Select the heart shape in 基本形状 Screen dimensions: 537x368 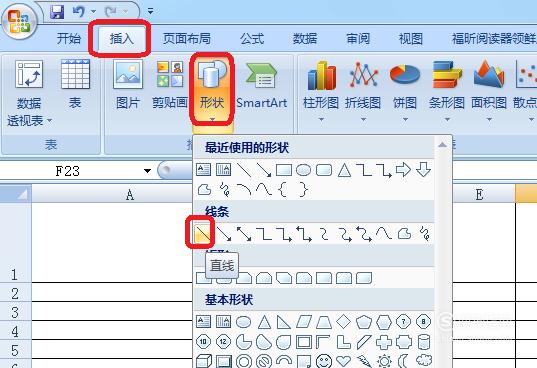(344, 361)
